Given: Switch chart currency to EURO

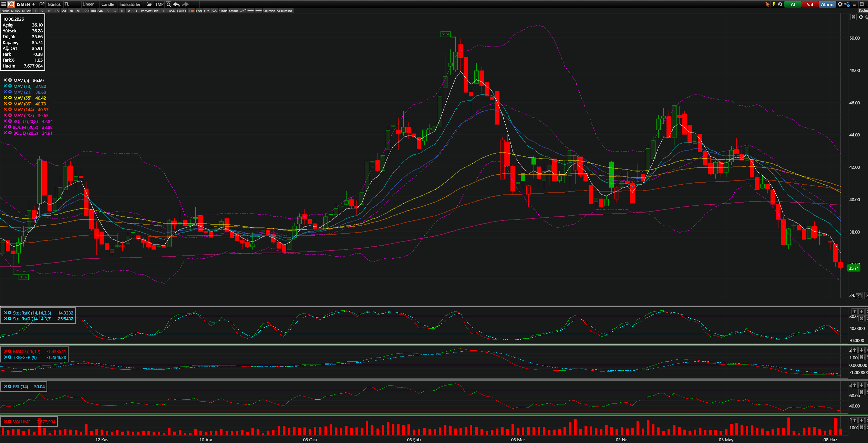Looking at the screenshot, I should [182, 11].
